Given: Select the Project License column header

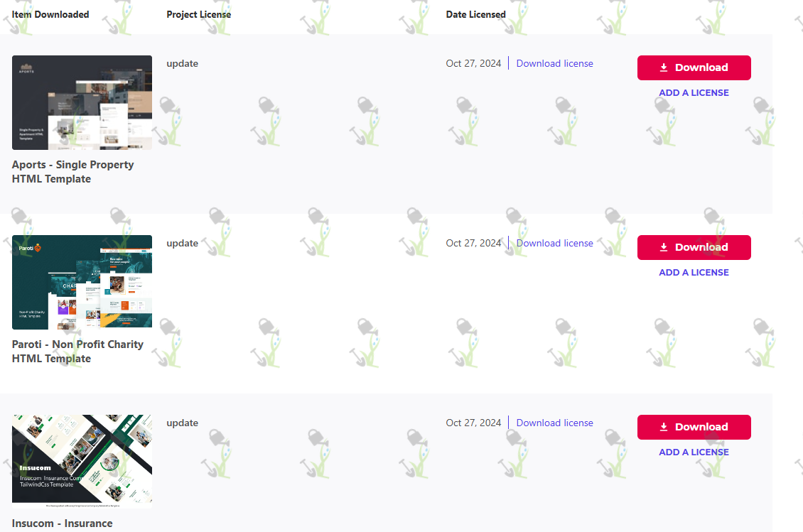Looking at the screenshot, I should (x=199, y=14).
